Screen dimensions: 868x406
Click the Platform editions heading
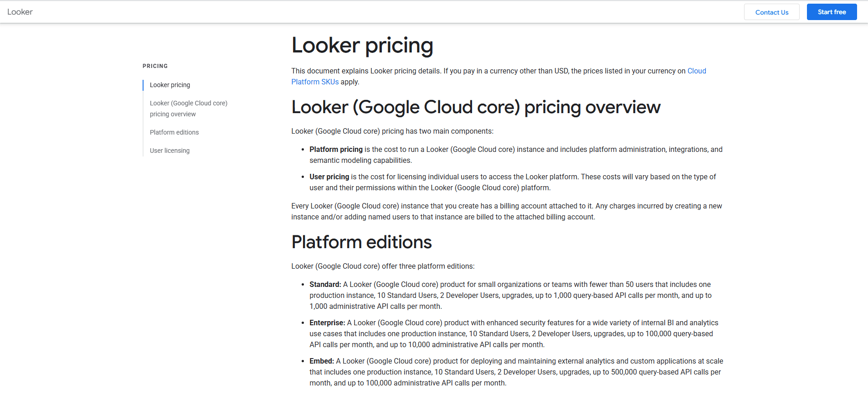(361, 242)
